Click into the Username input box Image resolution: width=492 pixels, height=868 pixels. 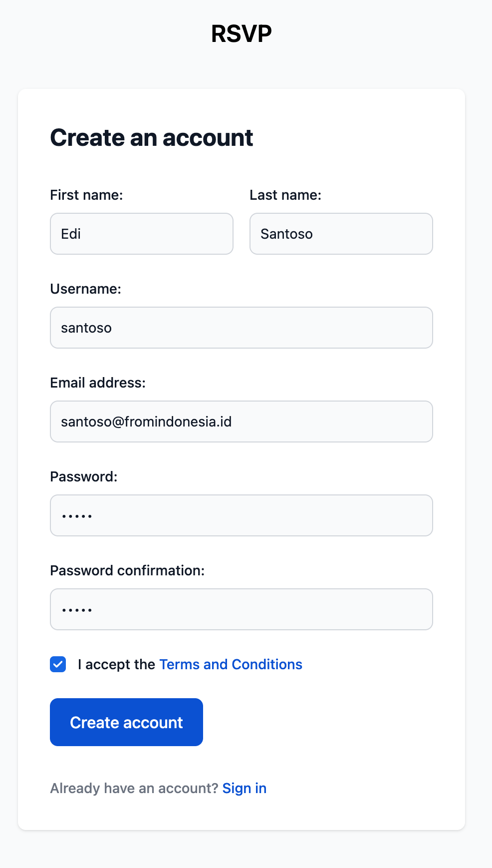point(241,328)
